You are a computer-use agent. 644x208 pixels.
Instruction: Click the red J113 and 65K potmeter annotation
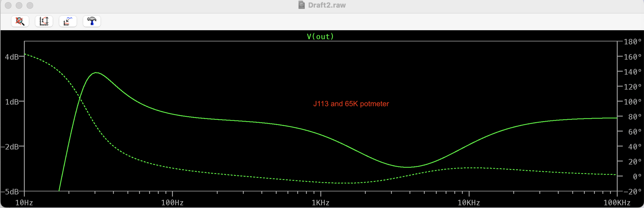[351, 104]
